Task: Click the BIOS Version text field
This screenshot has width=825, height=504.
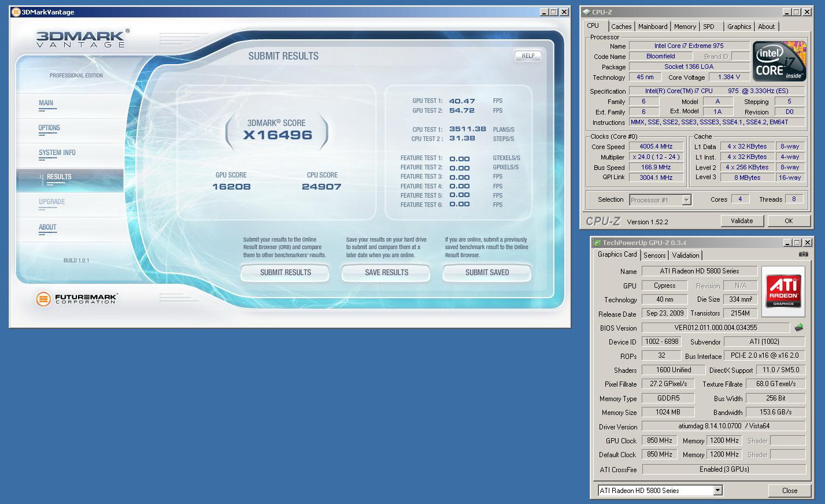Action: tap(715, 328)
